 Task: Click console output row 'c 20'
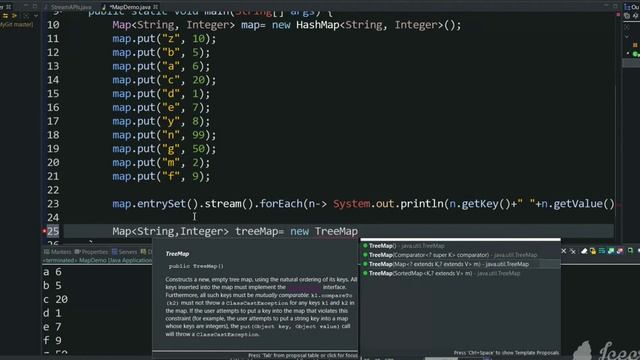coord(56,299)
